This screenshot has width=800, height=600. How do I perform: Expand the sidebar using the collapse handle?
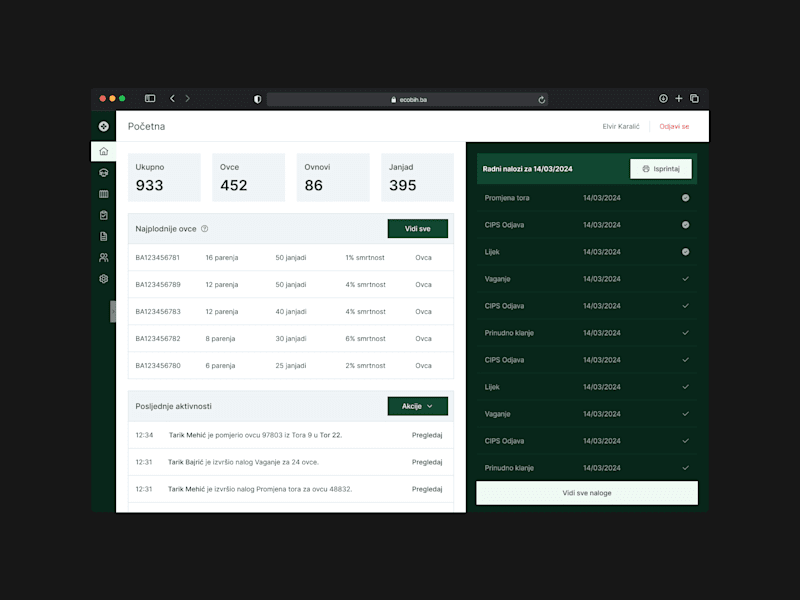[x=113, y=311]
